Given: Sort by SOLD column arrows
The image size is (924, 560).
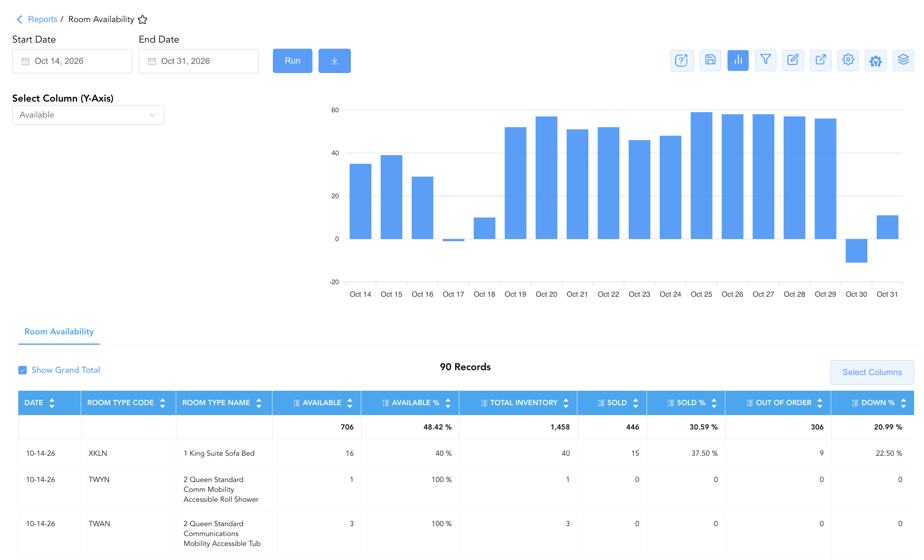Looking at the screenshot, I should (636, 403).
